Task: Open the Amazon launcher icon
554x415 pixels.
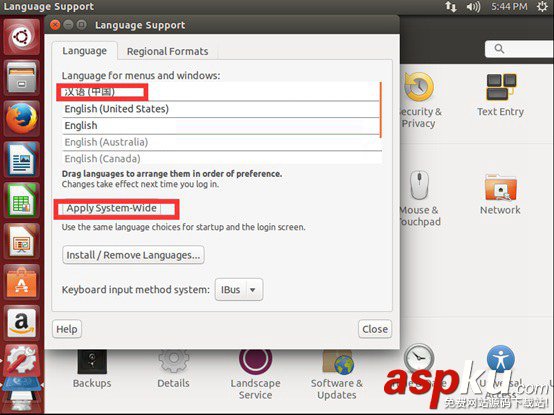Action: (22, 322)
